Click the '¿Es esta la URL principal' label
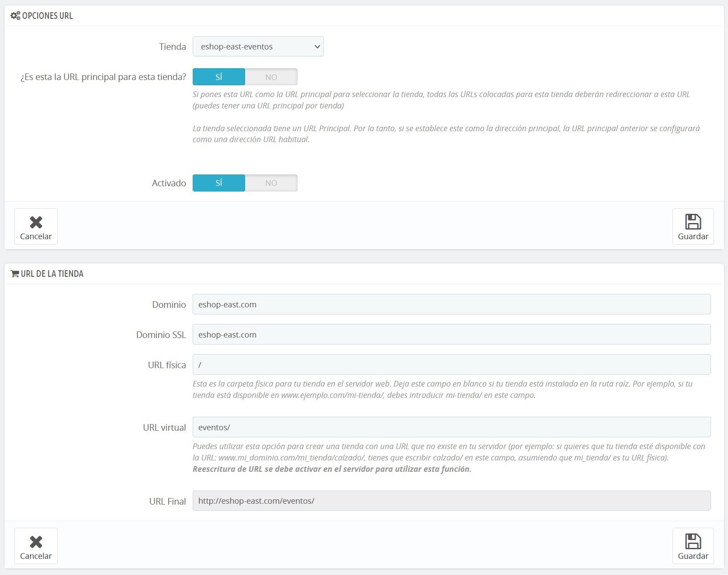 coord(103,77)
